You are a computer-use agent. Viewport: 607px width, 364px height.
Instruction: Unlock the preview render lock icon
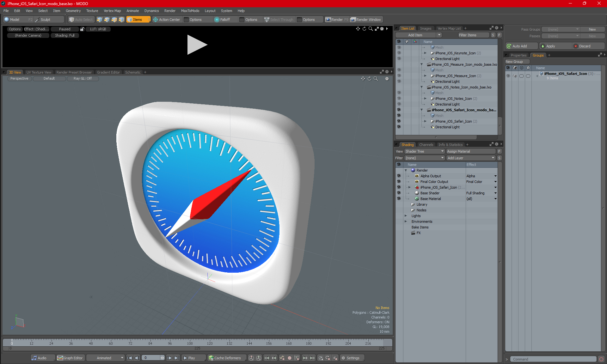click(82, 29)
